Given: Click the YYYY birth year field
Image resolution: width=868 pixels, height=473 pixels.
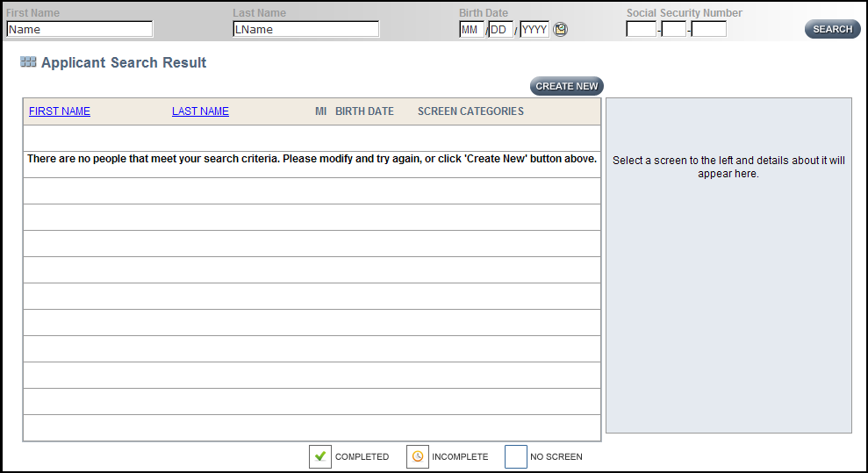Looking at the screenshot, I should click(534, 29).
